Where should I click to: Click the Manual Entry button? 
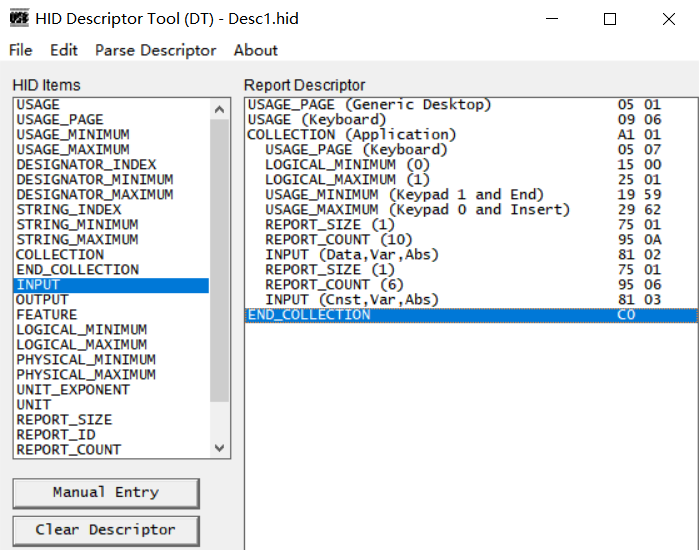click(106, 493)
